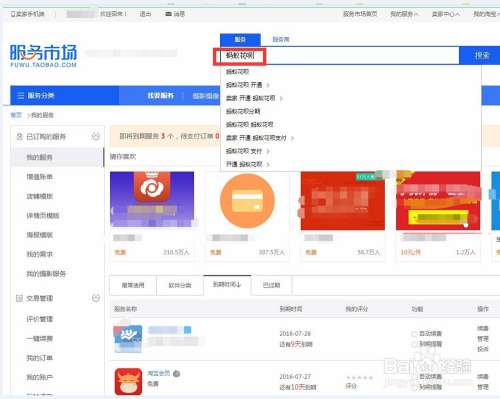This screenshot has height=399, width=500.
Task: Open the 已过期 tab
Action: [x=271, y=285]
